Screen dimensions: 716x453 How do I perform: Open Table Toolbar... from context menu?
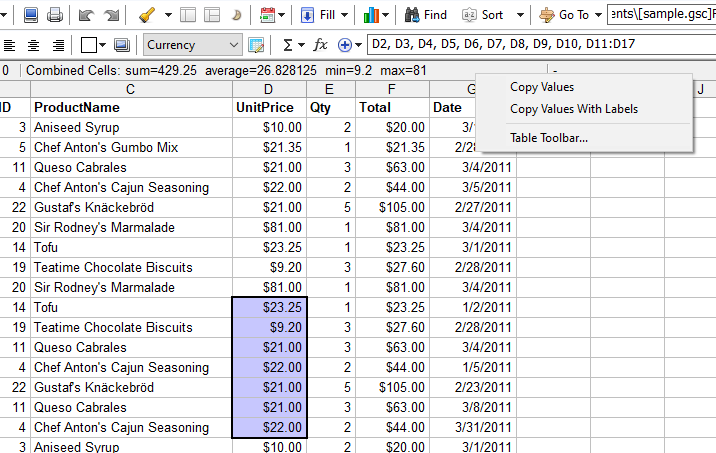click(549, 138)
